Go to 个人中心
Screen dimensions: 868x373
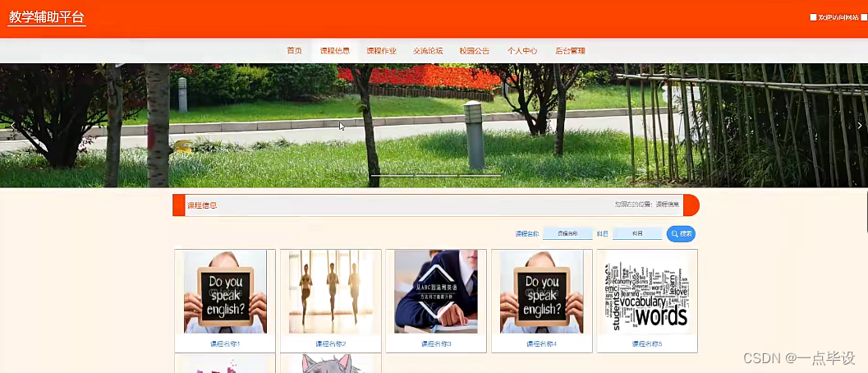coord(522,51)
